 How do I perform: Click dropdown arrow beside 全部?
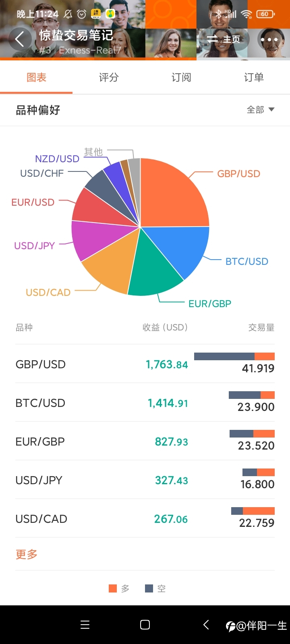271,109
